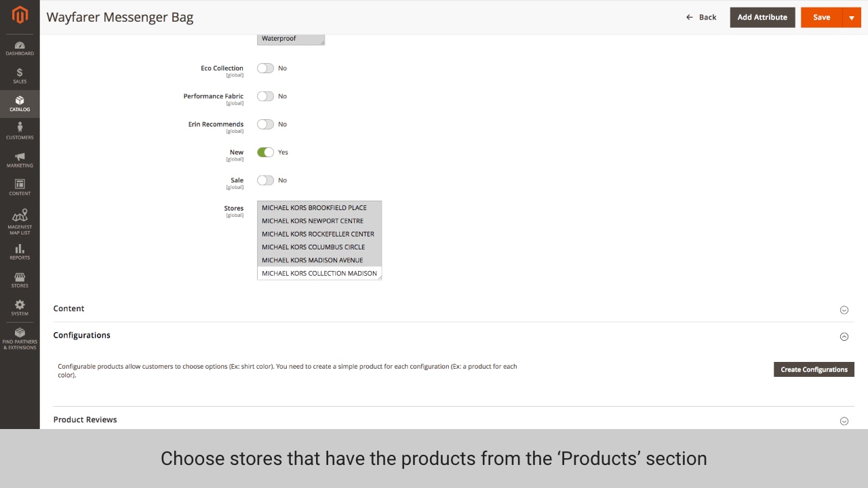Open the Customers sidebar icon

pyautogui.click(x=20, y=131)
